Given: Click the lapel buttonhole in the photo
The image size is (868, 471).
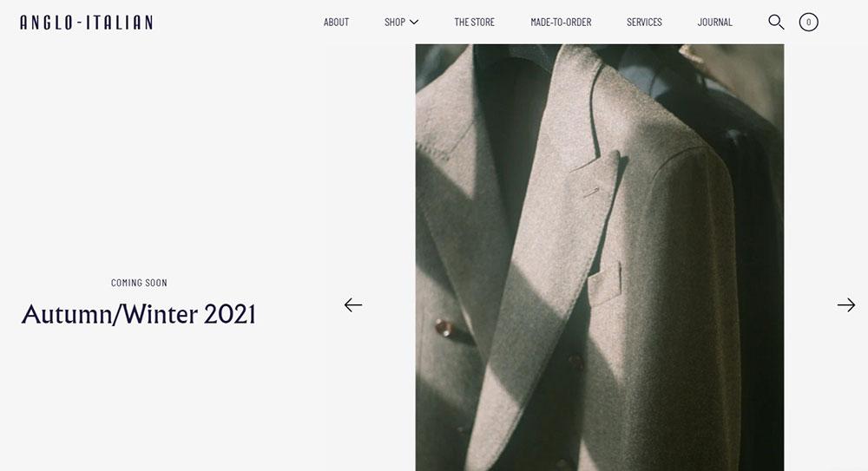Looking at the screenshot, I should pyautogui.click(x=591, y=192).
